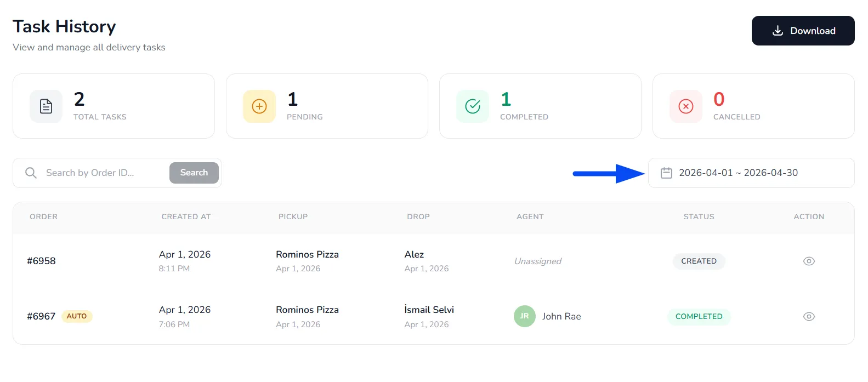Open the 2026-04-01 ~ 2026-04-30 date range picker
868x382 pixels.
(x=751, y=173)
